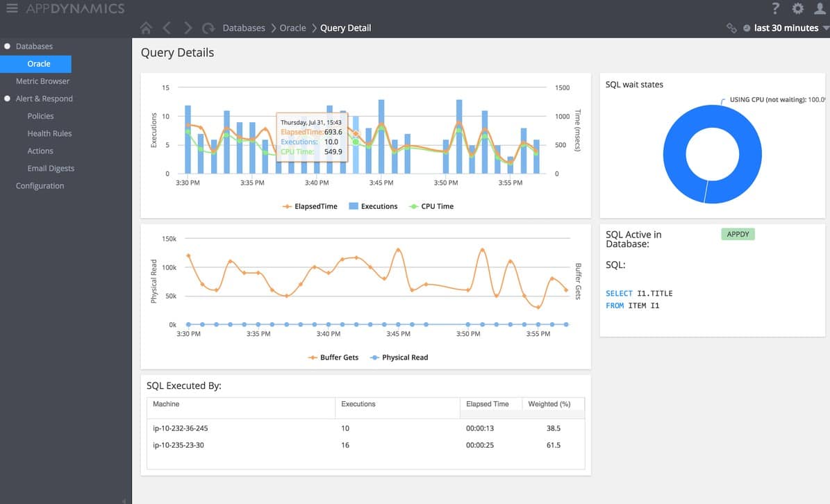Click the SELECT I1.TITLE SQL line

[x=640, y=294]
